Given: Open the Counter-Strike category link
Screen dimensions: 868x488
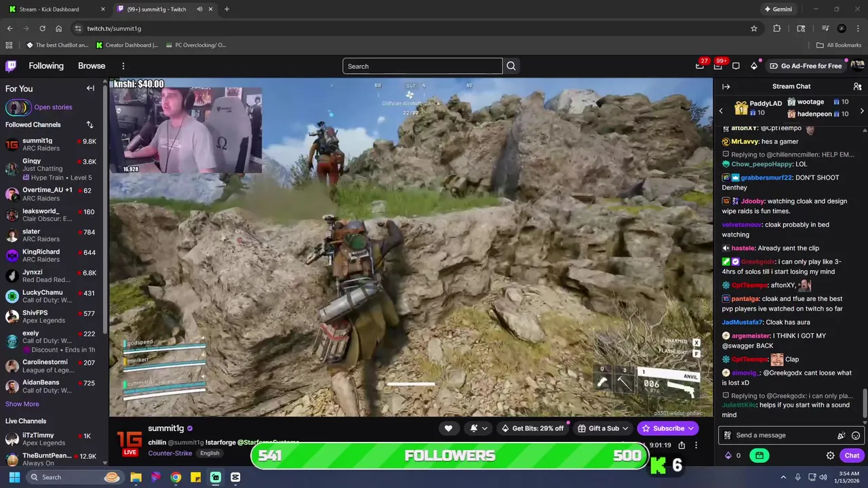Looking at the screenshot, I should (x=170, y=453).
